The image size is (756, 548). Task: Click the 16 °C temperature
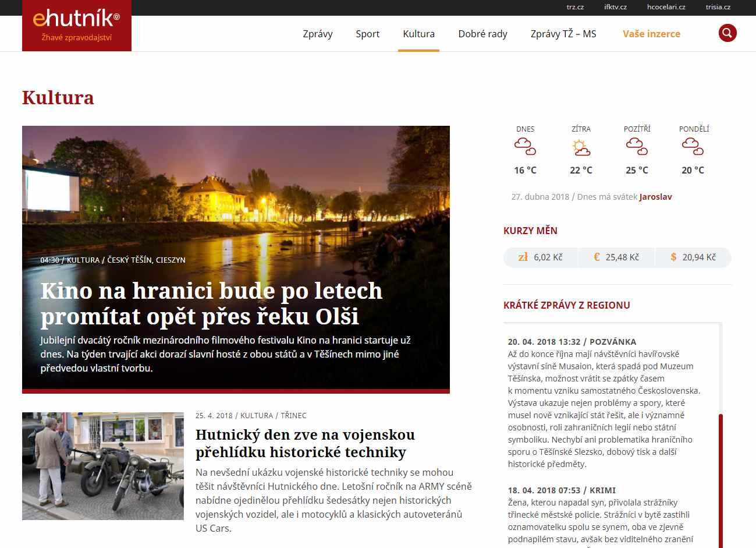525,170
